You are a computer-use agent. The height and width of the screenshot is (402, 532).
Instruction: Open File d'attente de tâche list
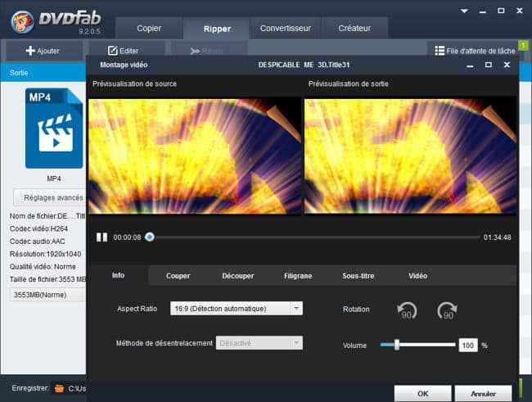coord(475,51)
